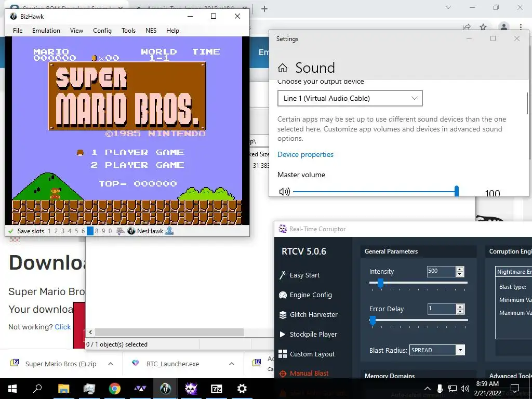Switch to 7-Zip on the taskbar
Screen dimensions: 532x399
(x=216, y=389)
